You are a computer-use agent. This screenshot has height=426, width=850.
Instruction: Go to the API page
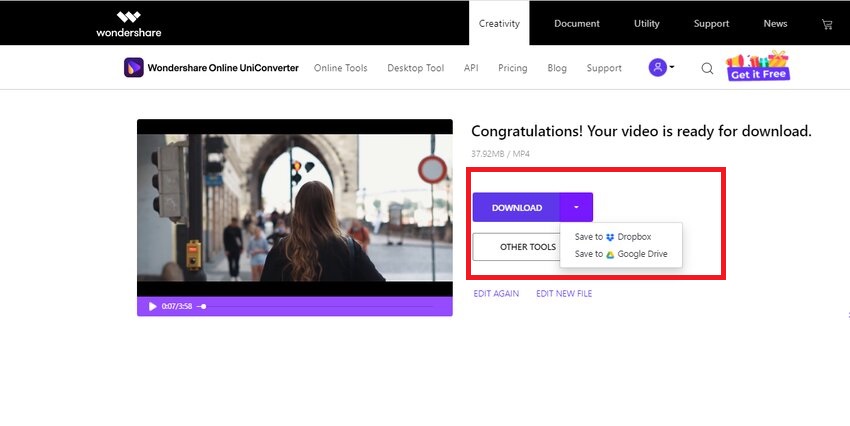(x=471, y=68)
